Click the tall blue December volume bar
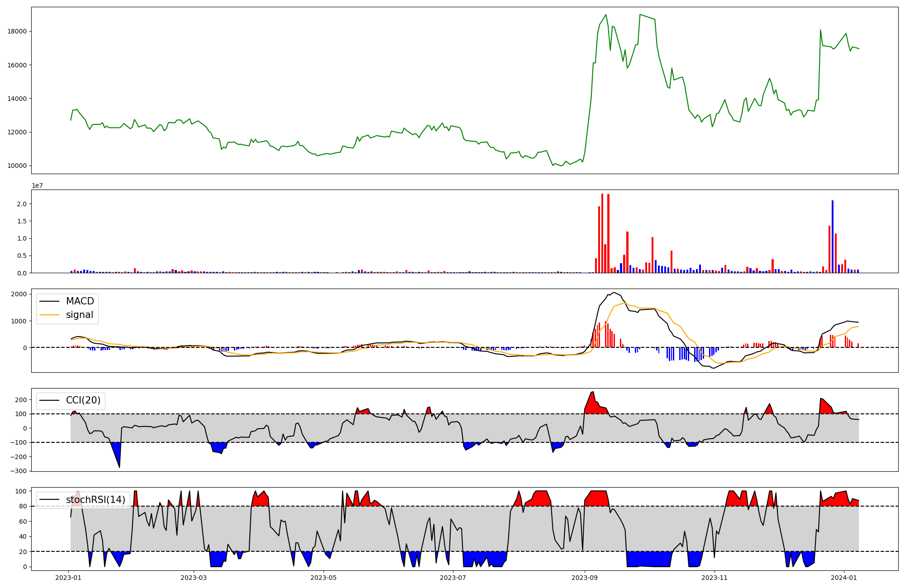This screenshot has height=588, width=905. (833, 236)
